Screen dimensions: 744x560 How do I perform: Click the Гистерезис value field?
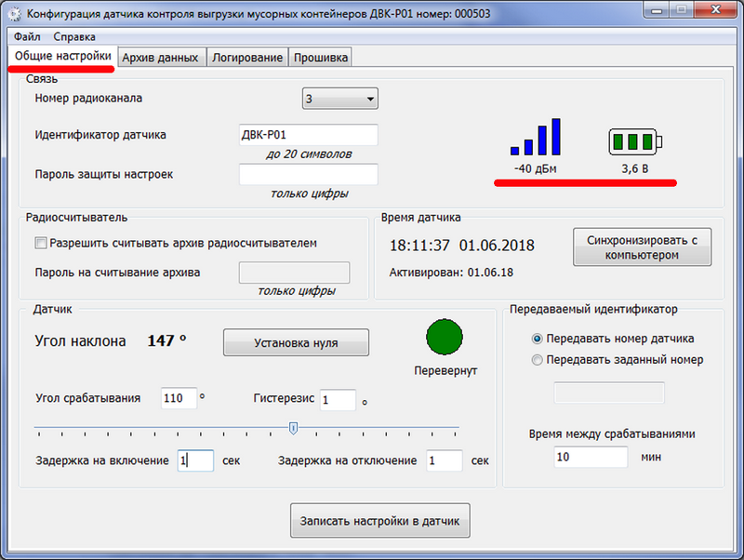(338, 400)
